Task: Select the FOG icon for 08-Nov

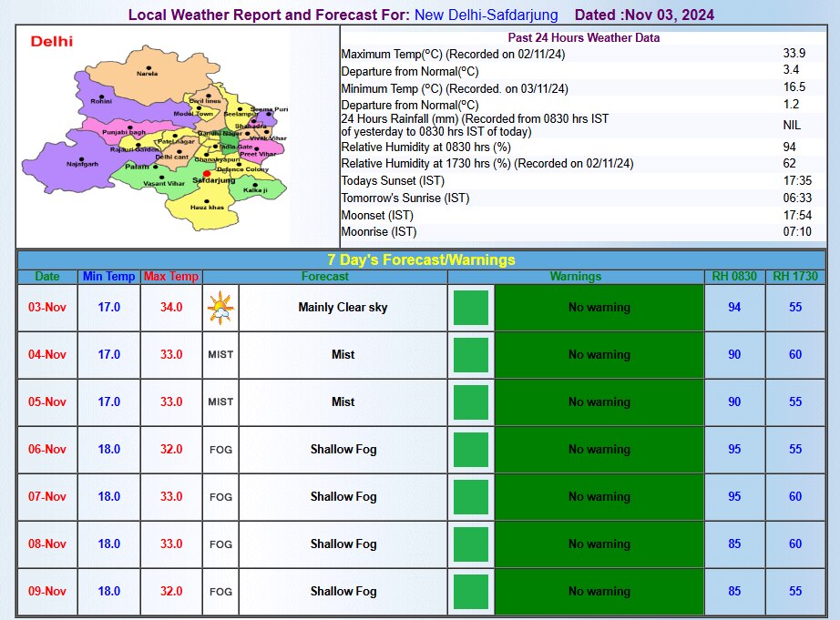Action: pos(220,544)
